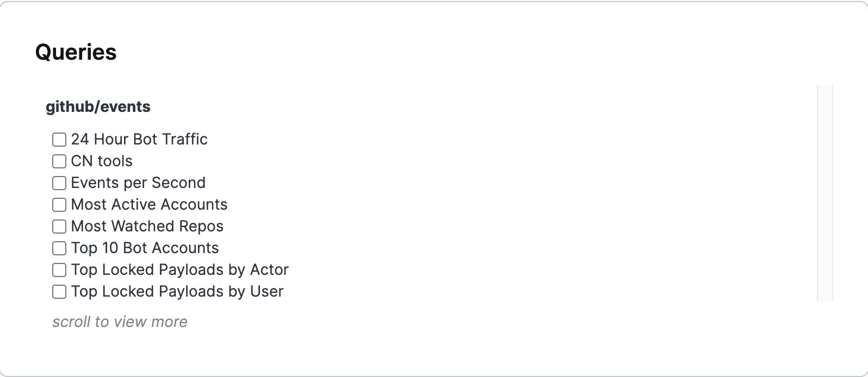Tick the Top Locked Payloads by Actor checkbox
868x377 pixels.
coord(59,270)
